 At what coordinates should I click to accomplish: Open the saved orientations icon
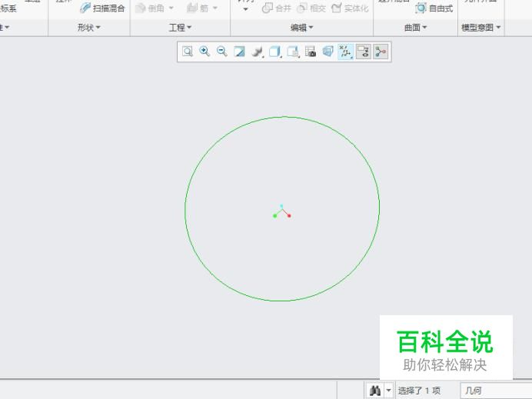coord(293,52)
